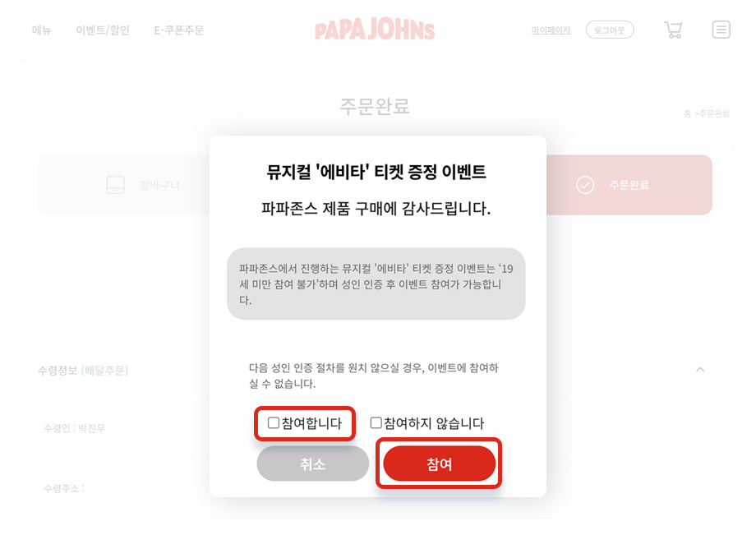Click the 주문완료 checkmark icon
The image size is (756, 535).
[585, 185]
